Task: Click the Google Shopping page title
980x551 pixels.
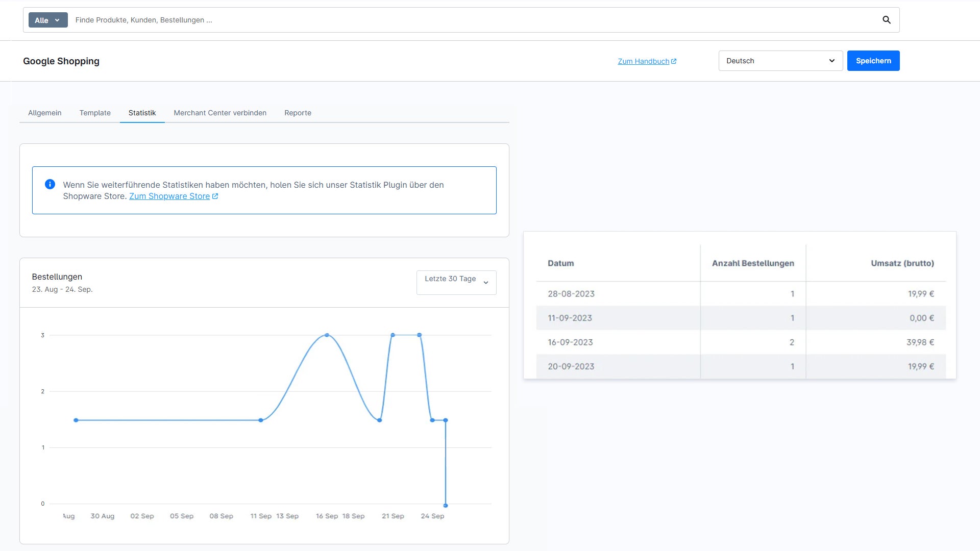Action: tap(61, 61)
